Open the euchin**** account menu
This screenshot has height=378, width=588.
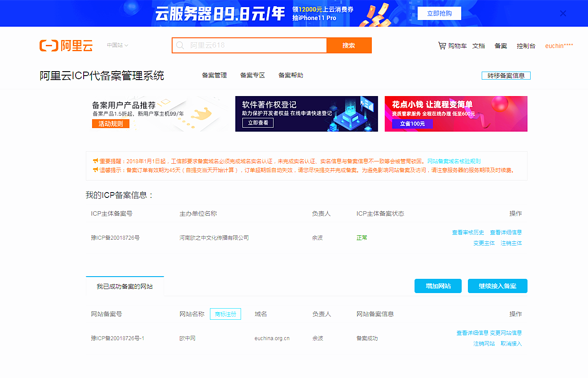(559, 46)
